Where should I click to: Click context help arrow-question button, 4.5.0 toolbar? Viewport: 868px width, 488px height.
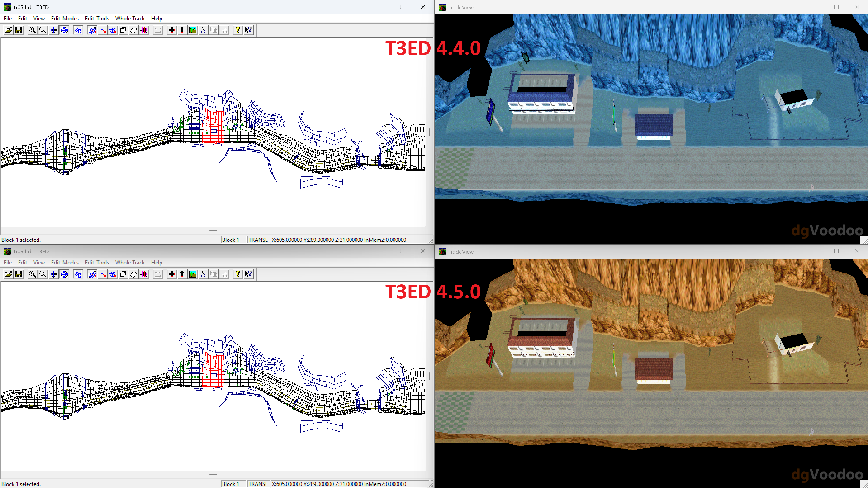coord(249,274)
